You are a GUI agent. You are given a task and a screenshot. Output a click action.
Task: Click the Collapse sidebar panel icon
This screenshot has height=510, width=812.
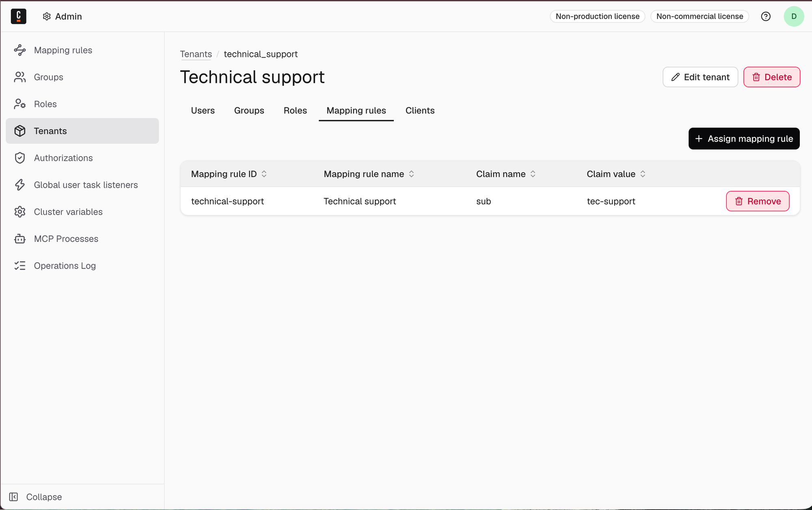13,497
